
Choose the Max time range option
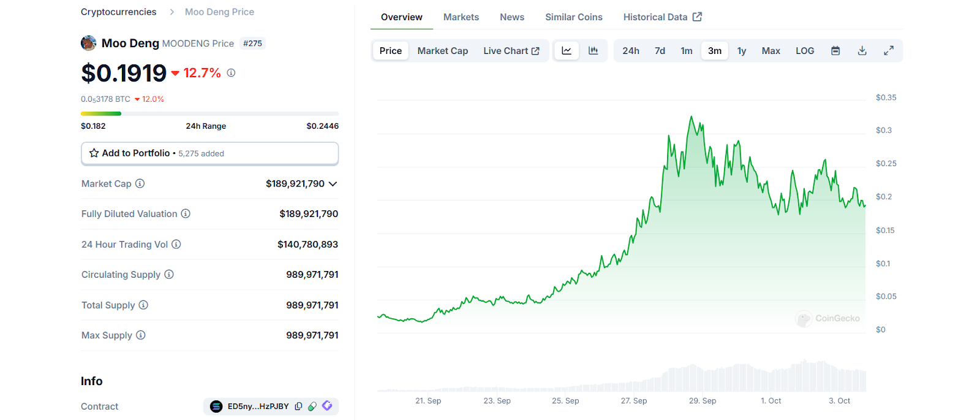[x=771, y=51]
